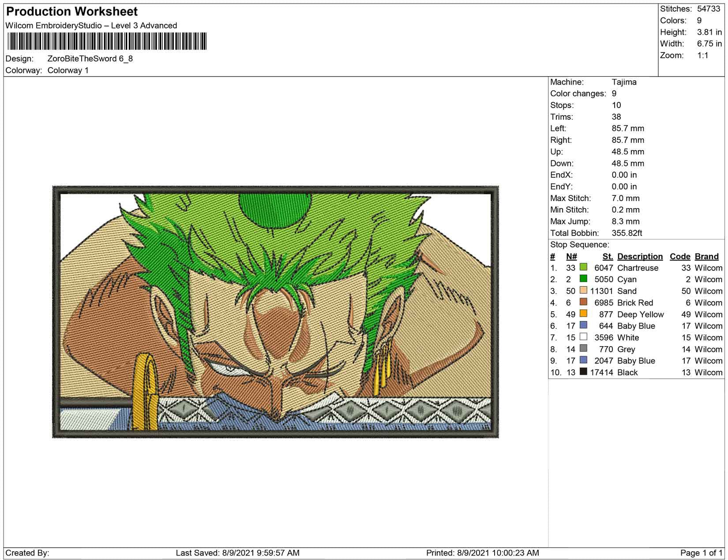Click the Cyan green color swatch

pos(583,279)
